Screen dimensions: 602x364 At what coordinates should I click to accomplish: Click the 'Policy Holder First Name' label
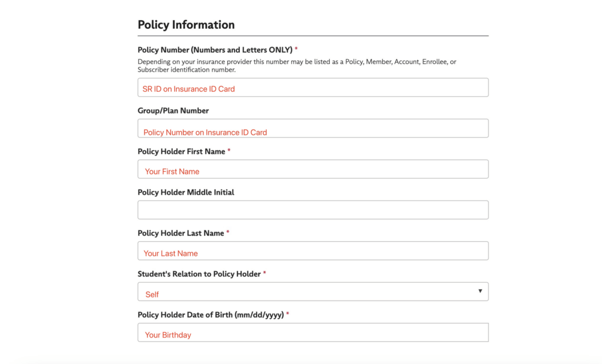pos(181,152)
